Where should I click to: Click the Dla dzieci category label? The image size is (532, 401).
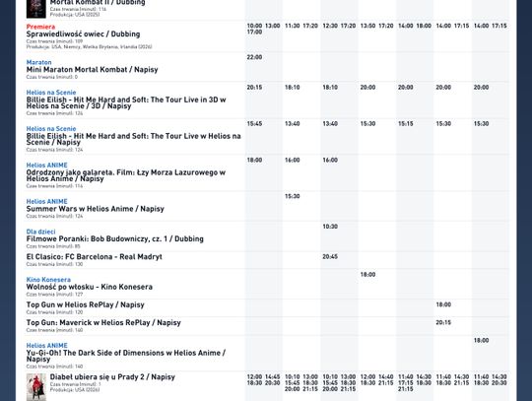click(40, 232)
